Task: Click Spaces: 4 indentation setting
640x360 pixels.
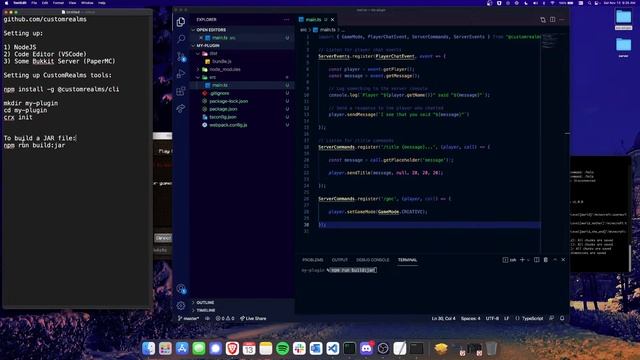Action: coord(471,318)
